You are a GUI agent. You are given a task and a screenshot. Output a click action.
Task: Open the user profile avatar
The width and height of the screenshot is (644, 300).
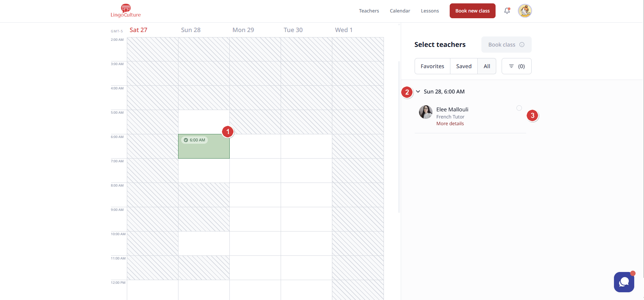coord(525,11)
